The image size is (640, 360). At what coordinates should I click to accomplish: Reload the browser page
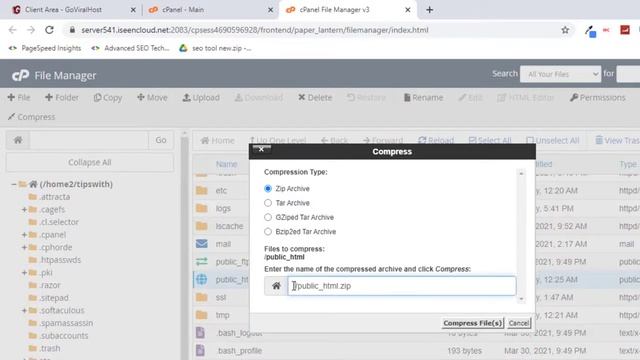point(49,30)
